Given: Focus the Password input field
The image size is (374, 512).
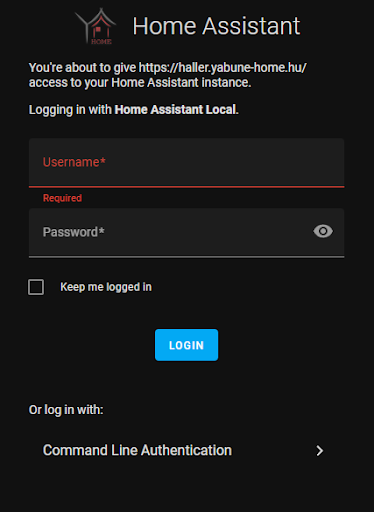Looking at the screenshot, I should [x=186, y=233].
